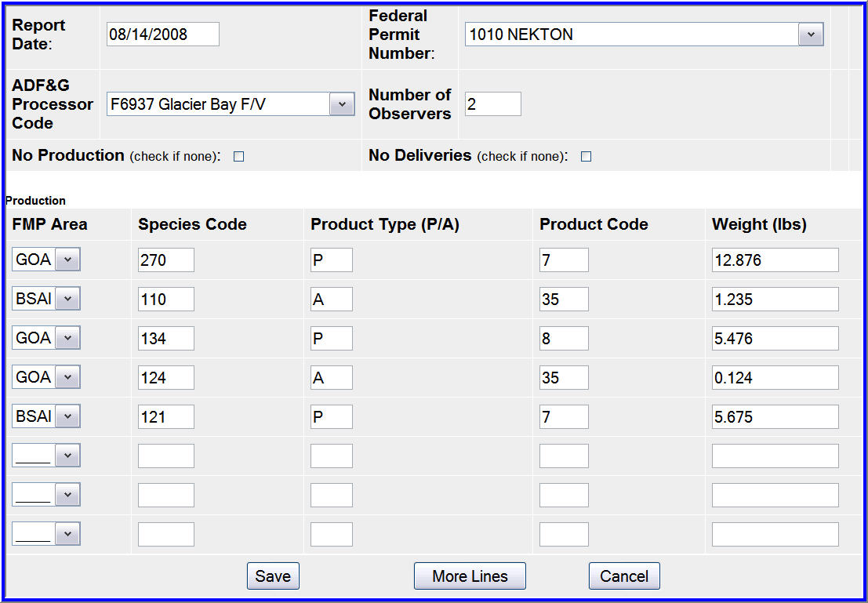Click the Weight field showing 0.124
868x603 pixels.
coord(775,377)
